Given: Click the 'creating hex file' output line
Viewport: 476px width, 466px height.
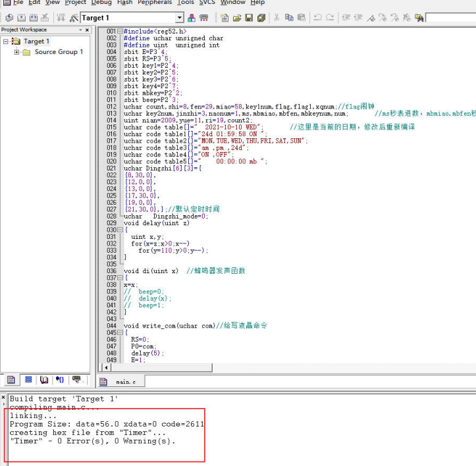Looking at the screenshot, I should coord(88,432).
